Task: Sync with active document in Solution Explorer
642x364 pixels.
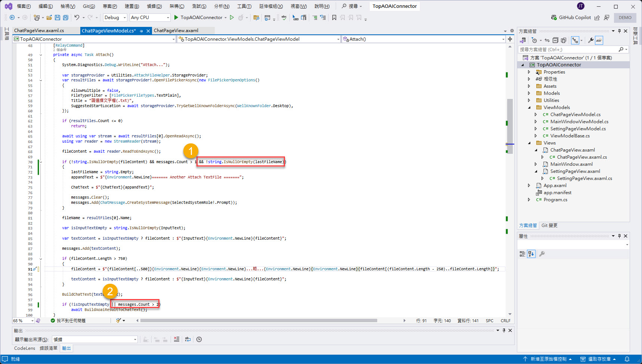Action: [x=547, y=40]
